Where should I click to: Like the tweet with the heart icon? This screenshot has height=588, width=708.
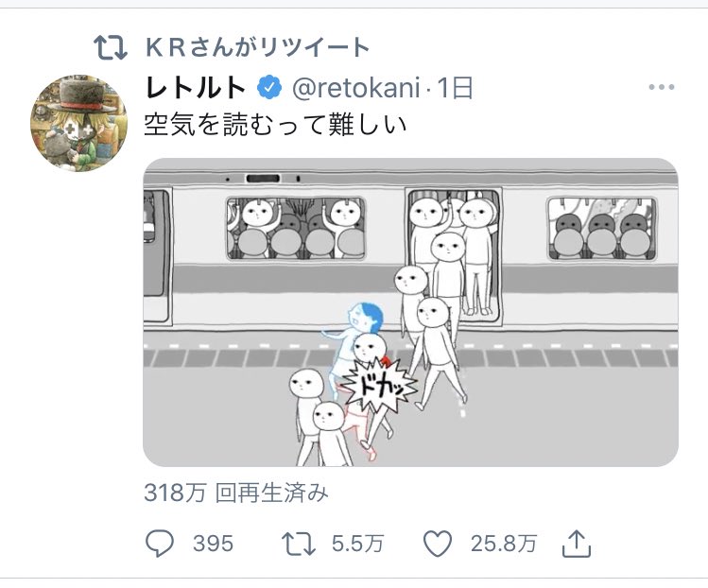(x=438, y=544)
